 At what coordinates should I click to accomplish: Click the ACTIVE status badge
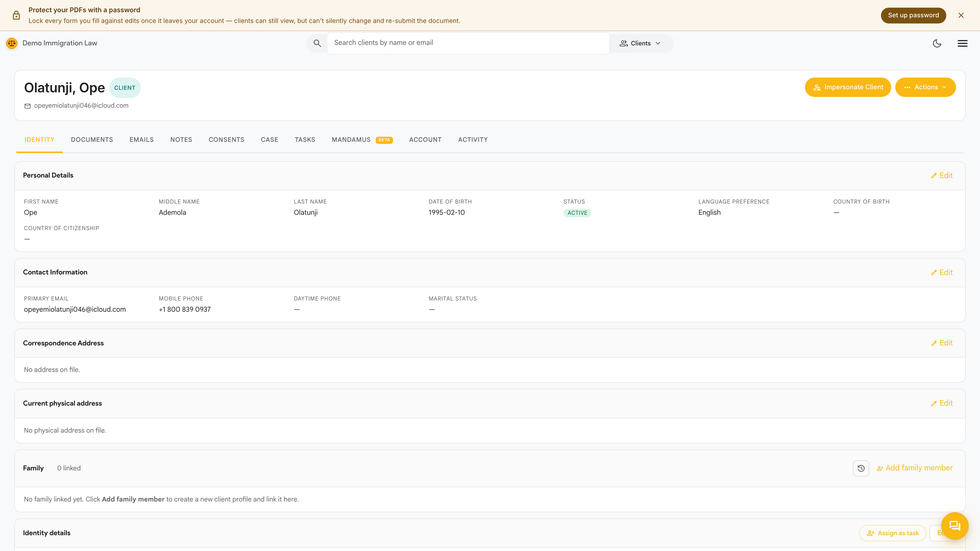tap(577, 213)
